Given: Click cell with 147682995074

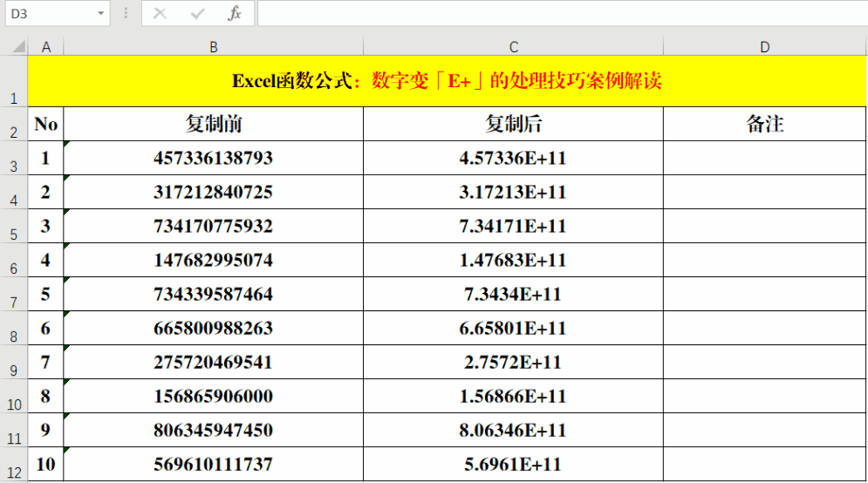Looking at the screenshot, I should point(214,260).
